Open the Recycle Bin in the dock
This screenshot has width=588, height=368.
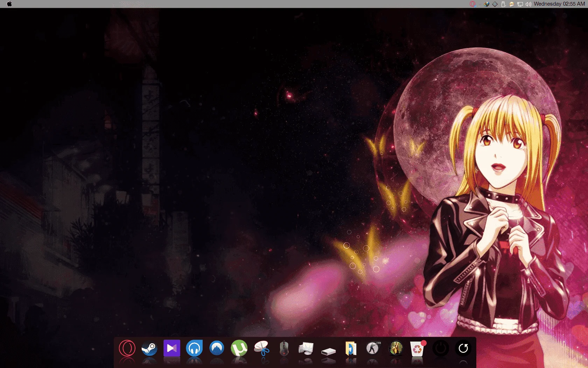pyautogui.click(x=418, y=348)
